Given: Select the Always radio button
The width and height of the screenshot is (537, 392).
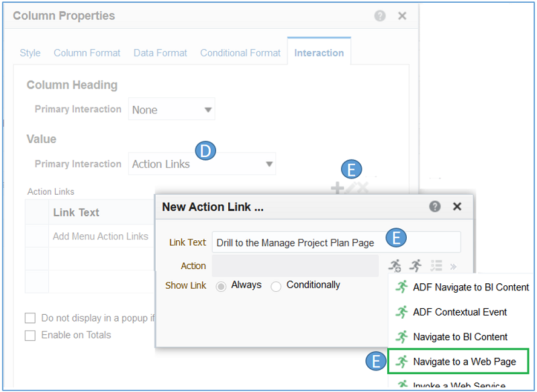Looking at the screenshot, I should 221,286.
